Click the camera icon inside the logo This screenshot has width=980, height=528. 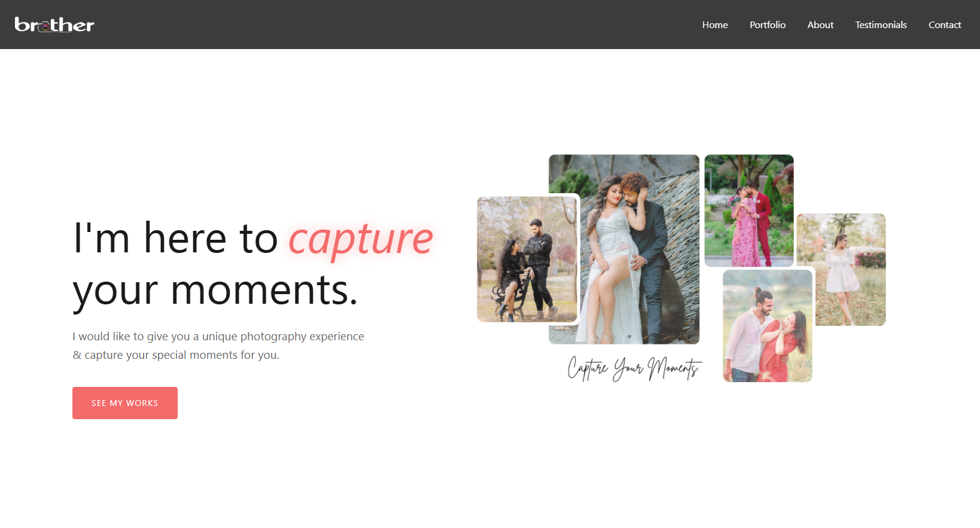[45, 26]
